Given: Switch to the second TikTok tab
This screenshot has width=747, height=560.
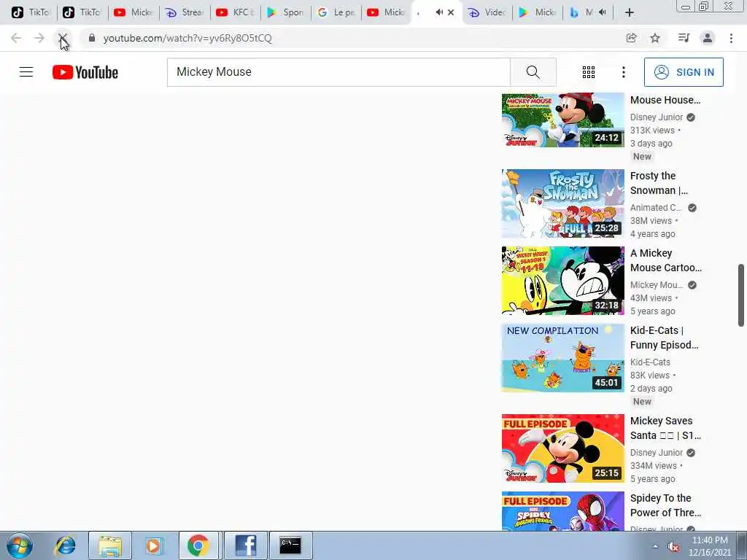Looking at the screenshot, I should [82, 12].
